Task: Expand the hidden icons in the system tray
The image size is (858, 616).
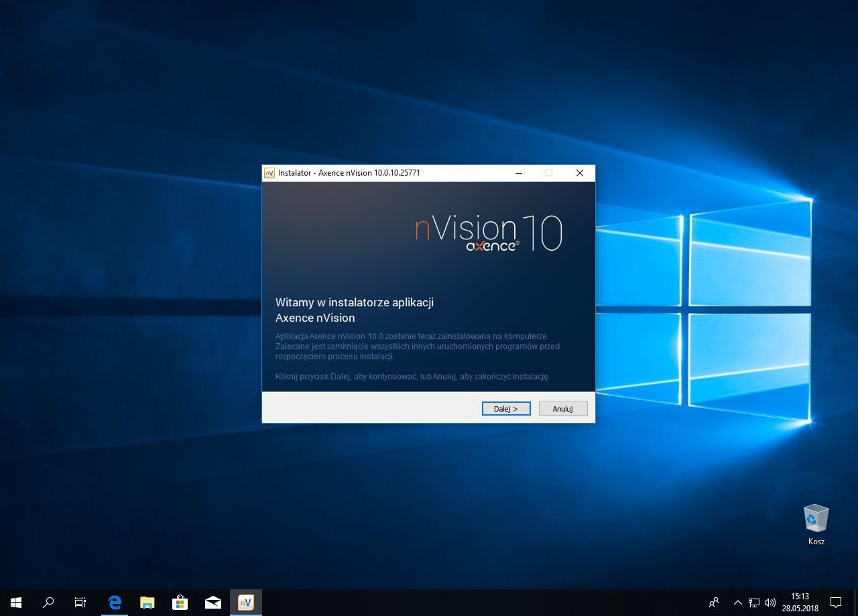Action: pyautogui.click(x=737, y=602)
